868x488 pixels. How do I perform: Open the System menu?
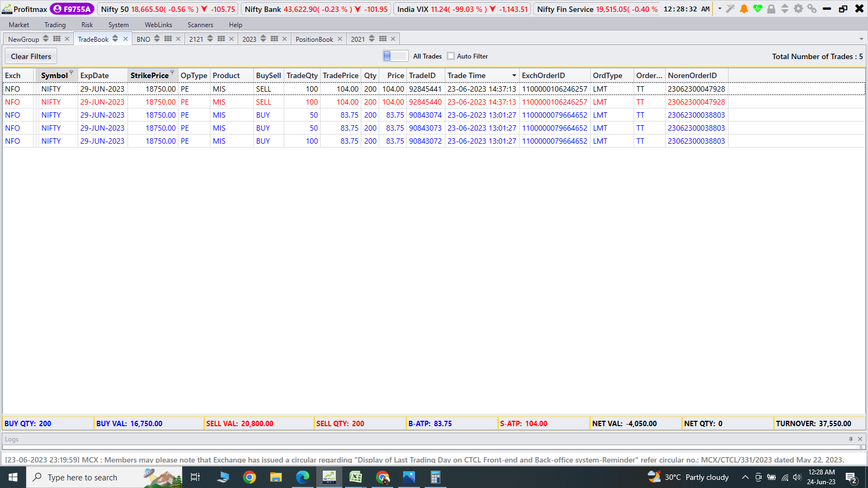point(118,25)
